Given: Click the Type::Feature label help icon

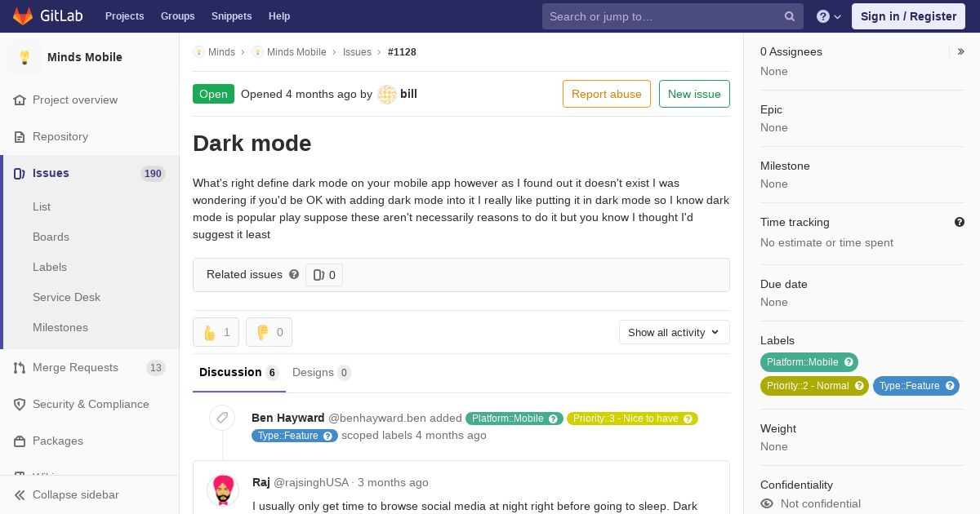Looking at the screenshot, I should 951,386.
